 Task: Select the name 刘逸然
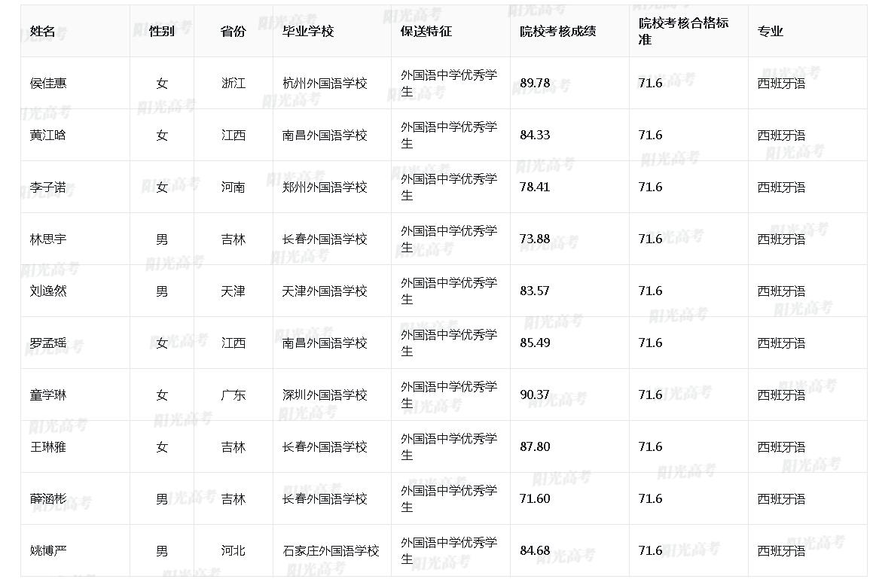pyautogui.click(x=48, y=291)
